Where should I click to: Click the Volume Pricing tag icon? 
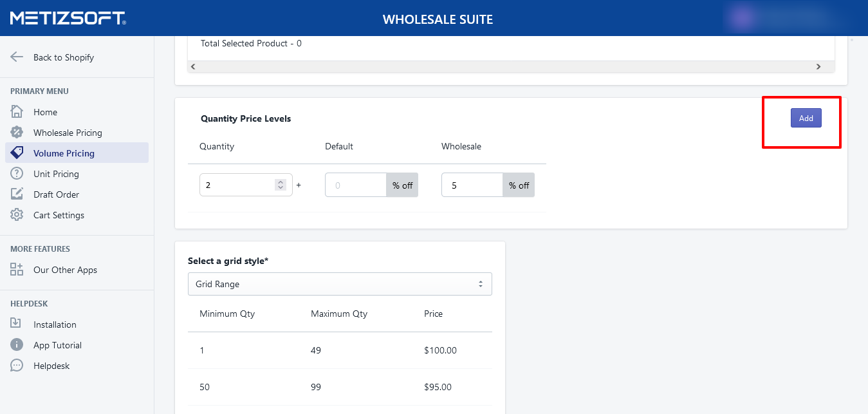click(x=17, y=153)
